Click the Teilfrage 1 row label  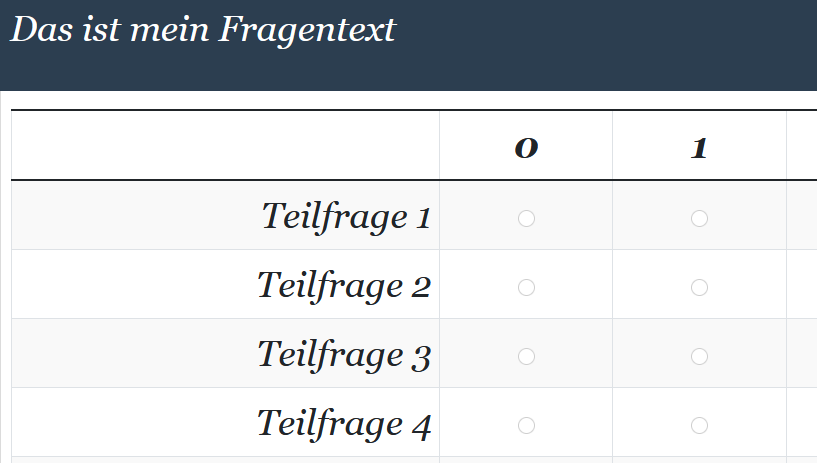click(x=346, y=216)
